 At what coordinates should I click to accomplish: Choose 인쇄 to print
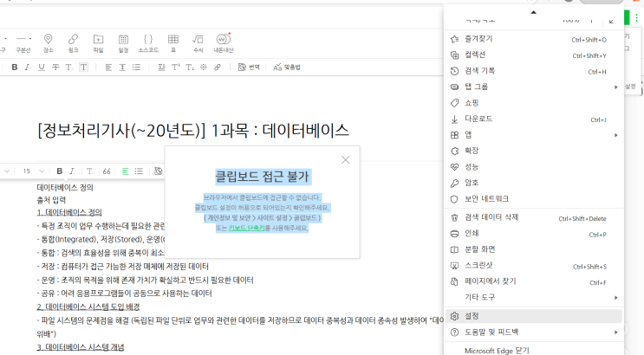[x=534, y=234]
